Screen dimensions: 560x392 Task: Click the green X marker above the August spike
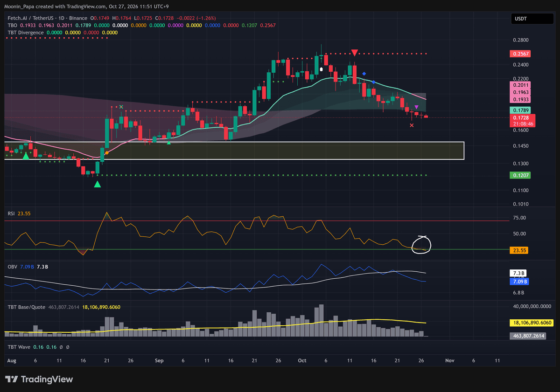[121, 107]
